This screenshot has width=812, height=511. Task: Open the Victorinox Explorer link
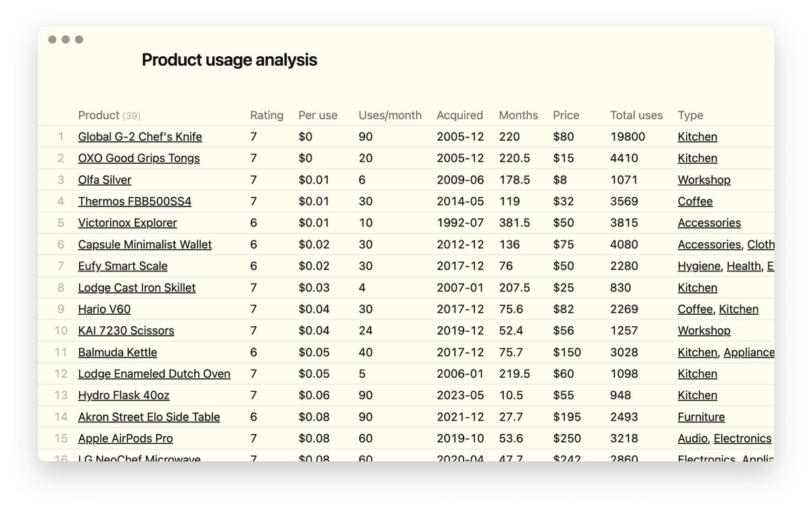pos(128,223)
